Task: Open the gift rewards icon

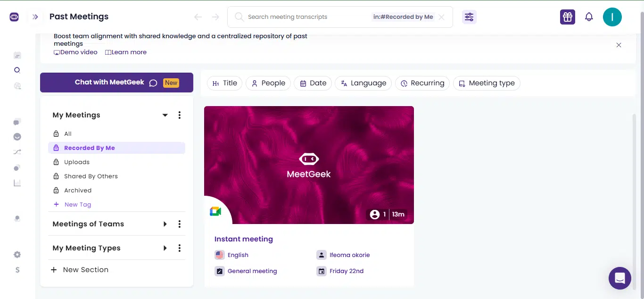Action: tap(568, 17)
